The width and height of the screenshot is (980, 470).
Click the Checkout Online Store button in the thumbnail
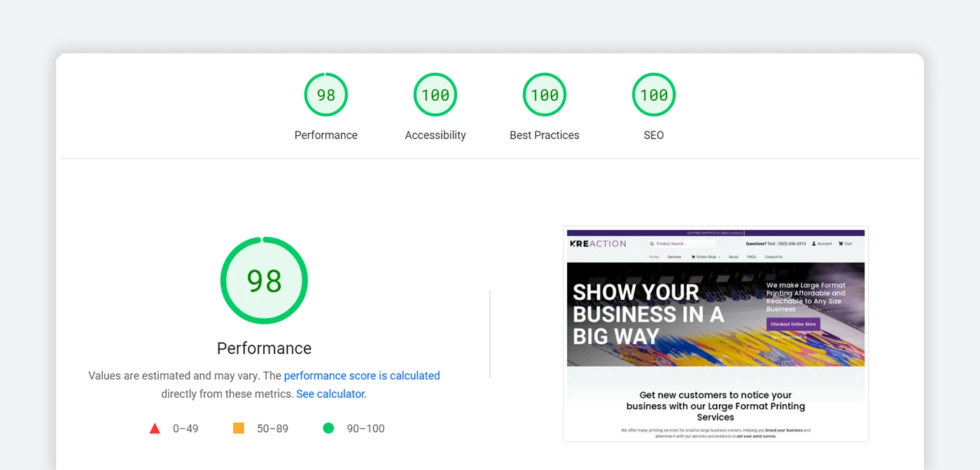click(793, 324)
